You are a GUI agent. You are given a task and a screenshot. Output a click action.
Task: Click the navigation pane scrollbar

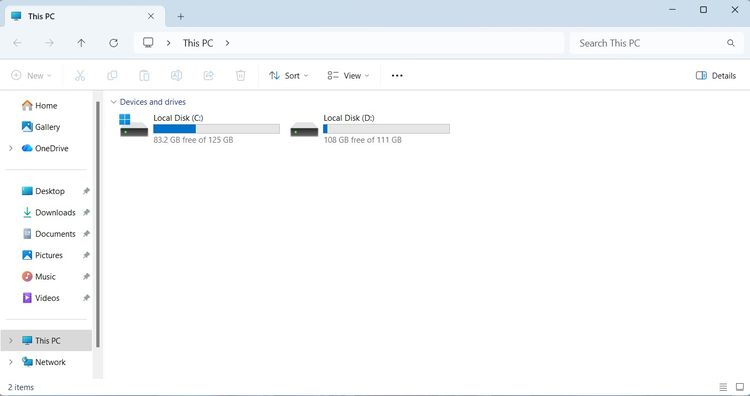pos(98,224)
